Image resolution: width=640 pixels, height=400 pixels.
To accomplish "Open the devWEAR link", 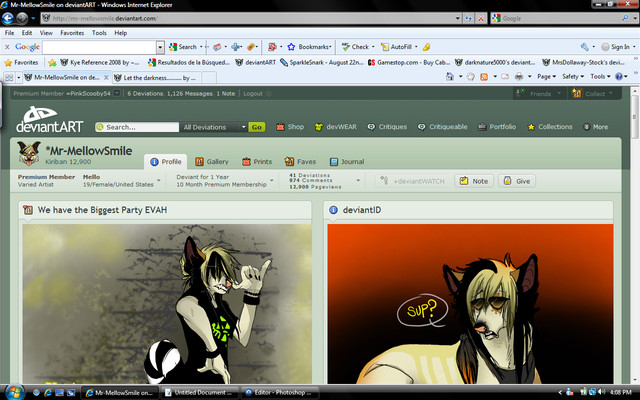I will (x=336, y=127).
